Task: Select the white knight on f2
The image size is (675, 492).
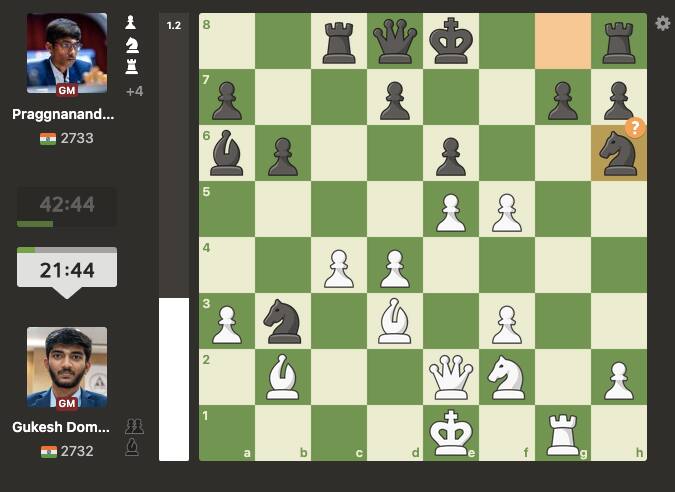Action: click(507, 377)
